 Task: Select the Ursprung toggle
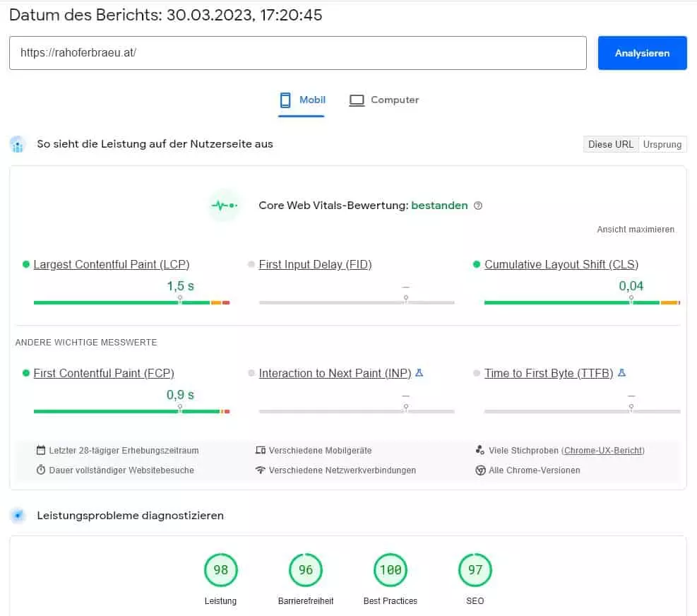[x=662, y=145]
